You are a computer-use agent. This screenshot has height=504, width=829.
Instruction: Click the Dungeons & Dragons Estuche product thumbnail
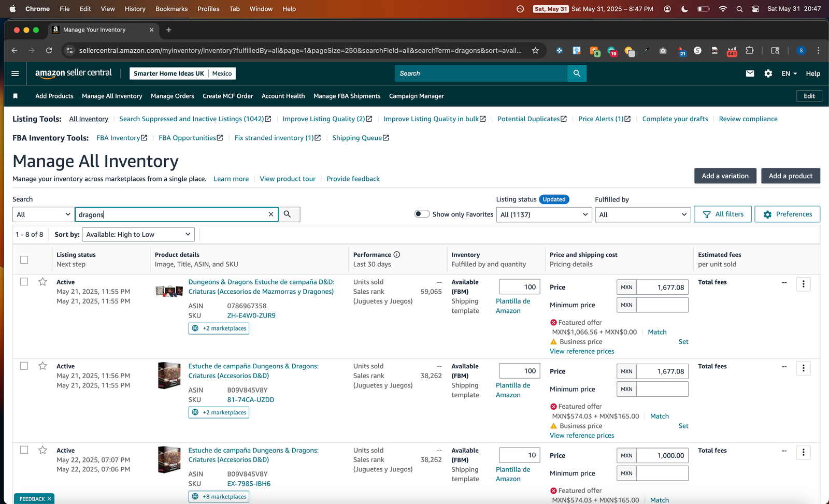point(169,291)
